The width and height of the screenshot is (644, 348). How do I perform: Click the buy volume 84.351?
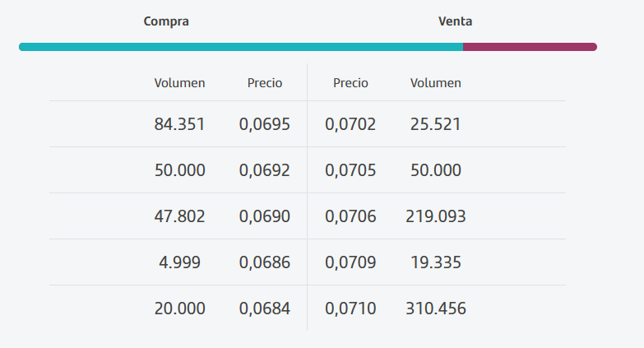tap(179, 124)
